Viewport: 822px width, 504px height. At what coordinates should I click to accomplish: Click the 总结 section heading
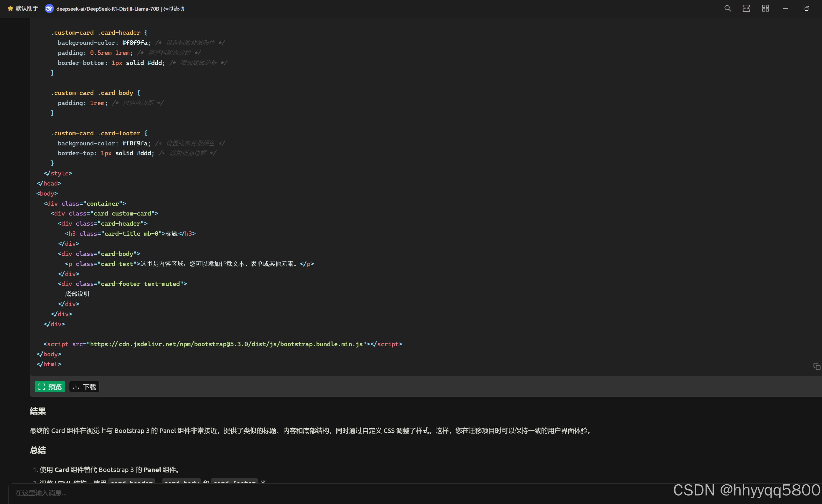click(x=38, y=450)
